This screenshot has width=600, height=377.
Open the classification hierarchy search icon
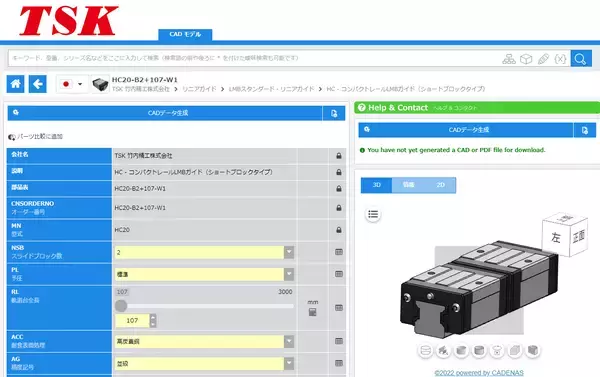coord(509,59)
